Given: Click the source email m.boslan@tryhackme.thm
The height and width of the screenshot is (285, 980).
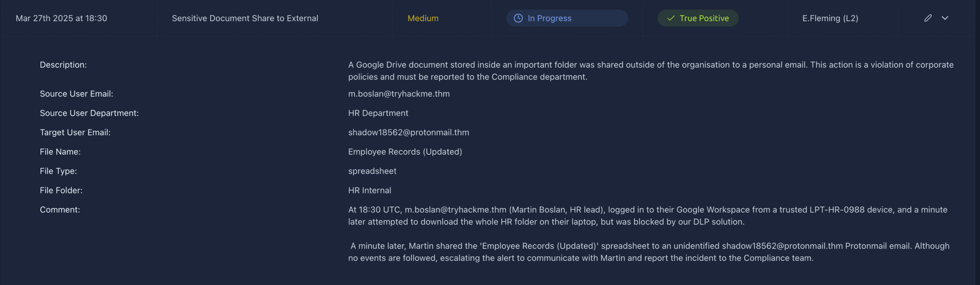Looking at the screenshot, I should [x=399, y=94].
